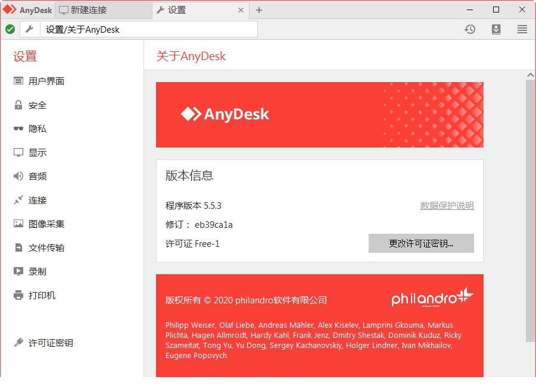The width and height of the screenshot is (536, 392).
Task: Click the 录制 play icon
Action: tap(18, 271)
